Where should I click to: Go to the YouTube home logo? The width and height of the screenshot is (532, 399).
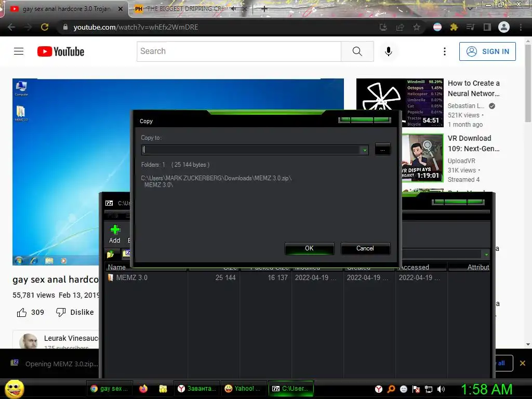pos(61,51)
